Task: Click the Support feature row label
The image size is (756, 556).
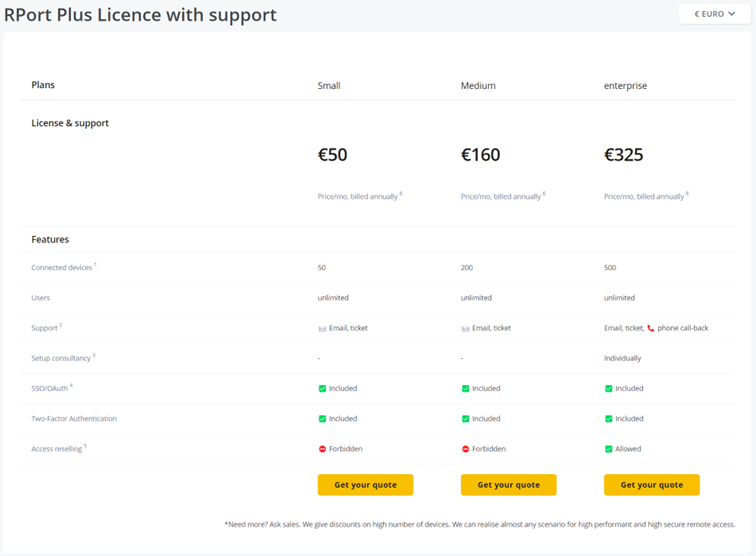Action: pos(44,328)
